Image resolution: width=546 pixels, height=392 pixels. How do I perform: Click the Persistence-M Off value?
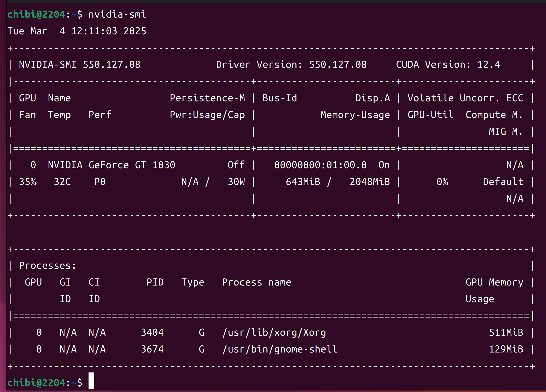click(236, 165)
